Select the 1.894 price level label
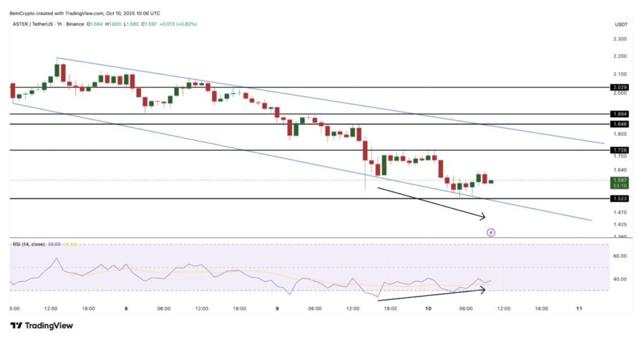Screen dimensions: 644x338 pyautogui.click(x=620, y=114)
